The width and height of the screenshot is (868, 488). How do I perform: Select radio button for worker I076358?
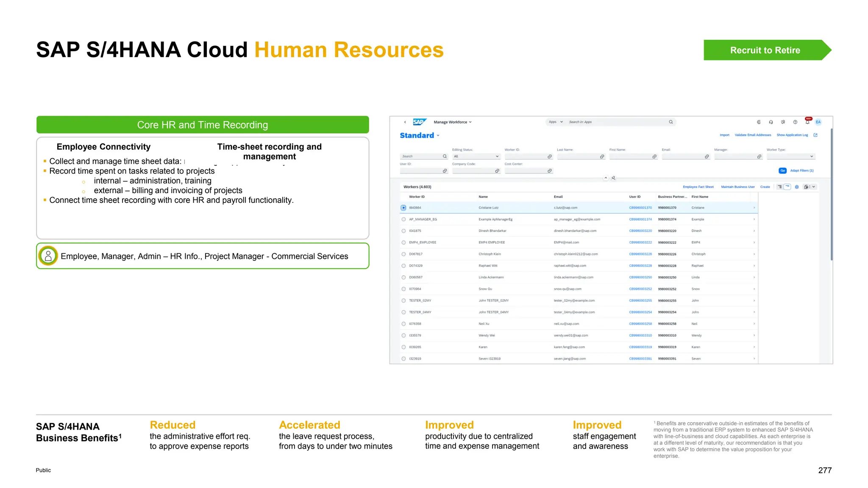click(403, 324)
